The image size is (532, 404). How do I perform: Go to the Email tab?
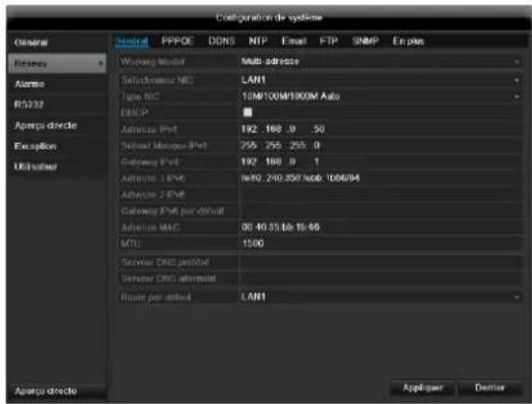[x=294, y=42]
